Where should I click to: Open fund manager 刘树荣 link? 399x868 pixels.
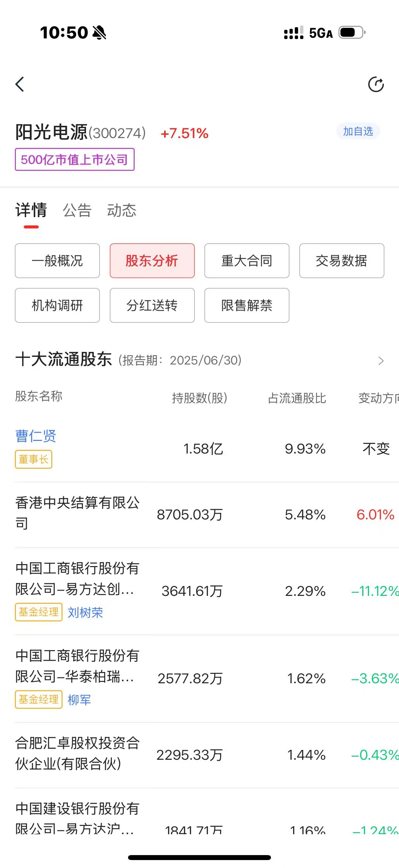point(85,612)
